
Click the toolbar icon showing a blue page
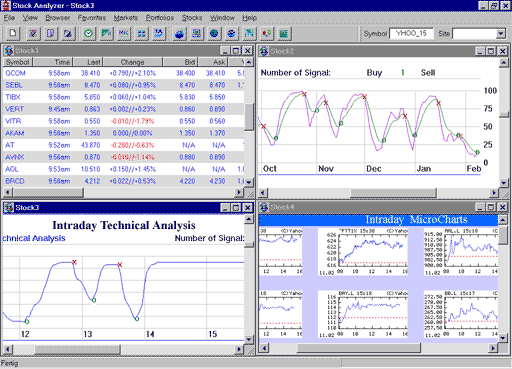coord(51,33)
